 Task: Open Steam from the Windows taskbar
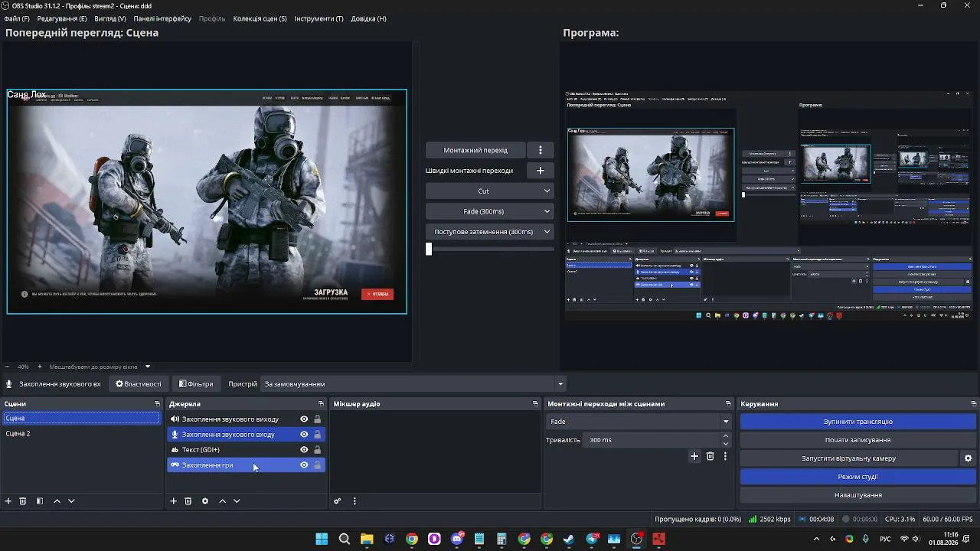[x=569, y=539]
